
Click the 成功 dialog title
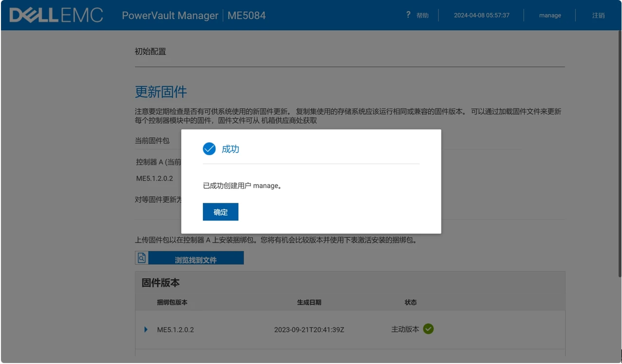230,149
